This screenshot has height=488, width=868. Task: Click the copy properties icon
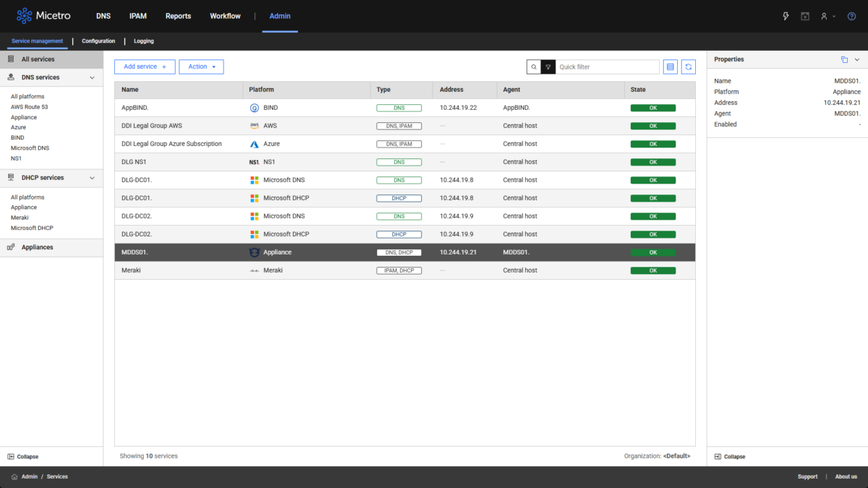(x=844, y=59)
